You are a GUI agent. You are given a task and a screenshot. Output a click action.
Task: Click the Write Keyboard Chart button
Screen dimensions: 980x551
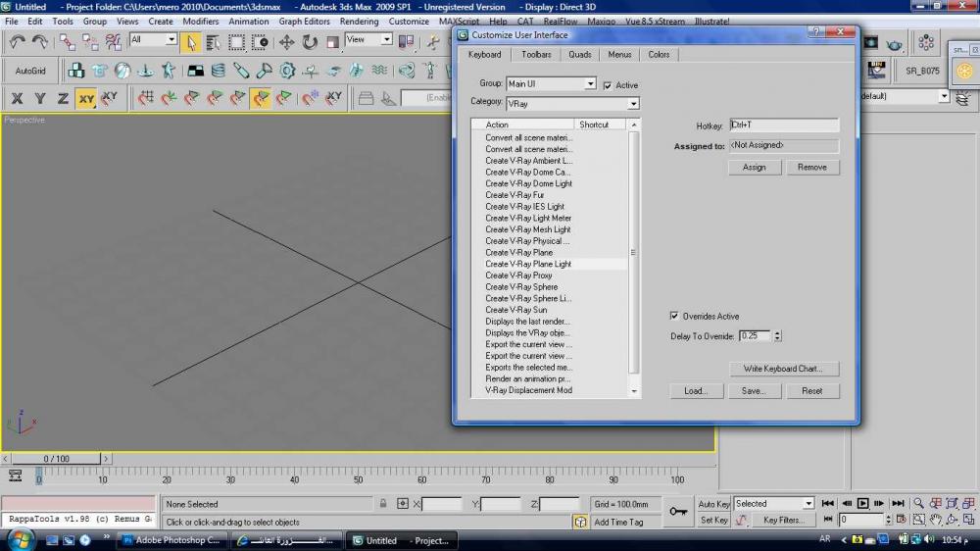click(783, 369)
